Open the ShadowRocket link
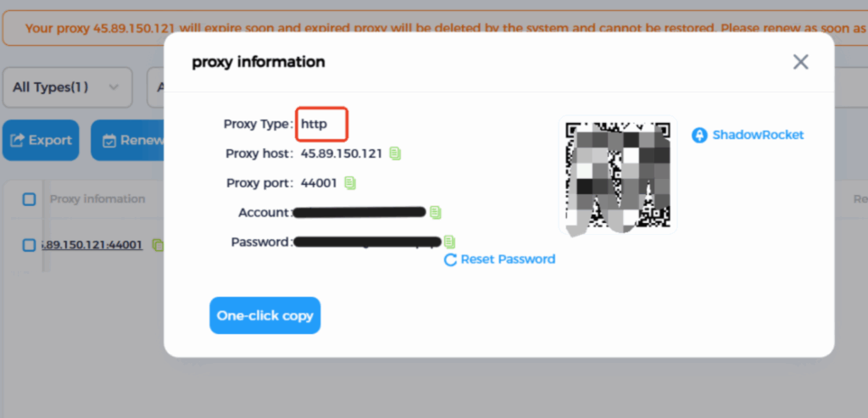 point(758,135)
